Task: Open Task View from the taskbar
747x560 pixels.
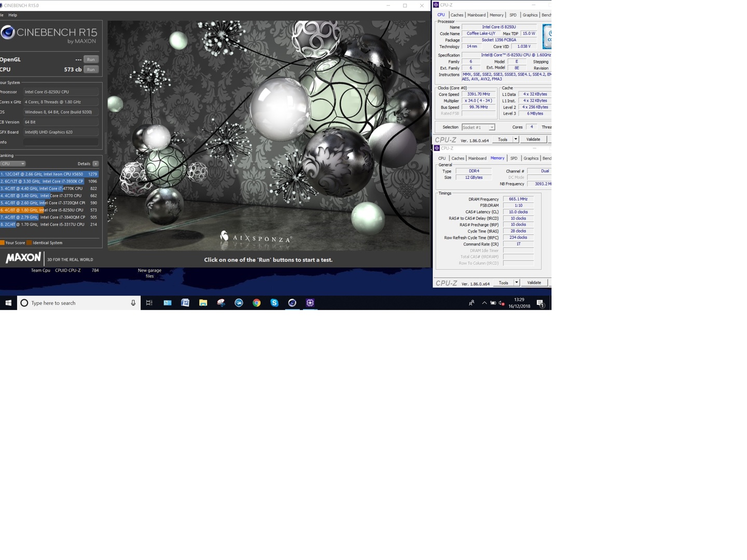Action: click(x=149, y=303)
